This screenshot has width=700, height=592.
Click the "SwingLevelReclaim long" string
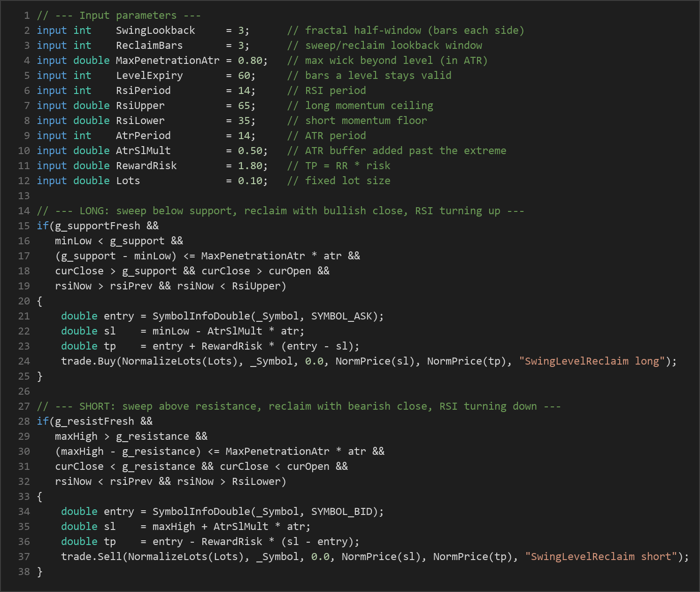[592, 361]
